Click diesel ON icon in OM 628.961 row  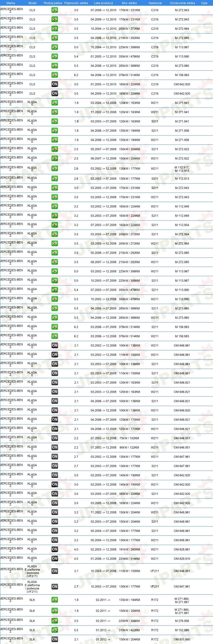click(x=54, y=549)
